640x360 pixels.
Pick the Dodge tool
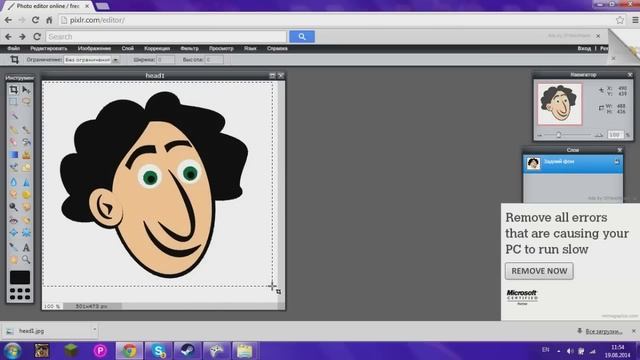coord(13,207)
